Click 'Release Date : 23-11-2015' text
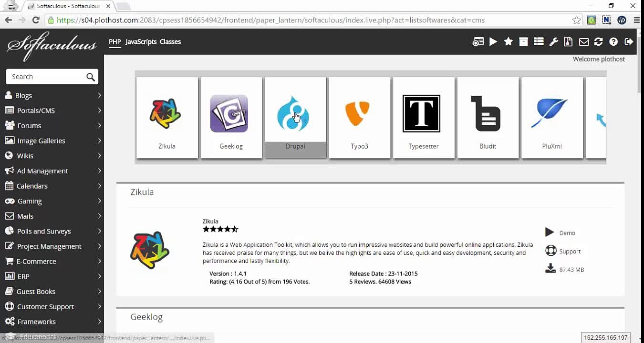The image size is (644, 343). [384, 273]
